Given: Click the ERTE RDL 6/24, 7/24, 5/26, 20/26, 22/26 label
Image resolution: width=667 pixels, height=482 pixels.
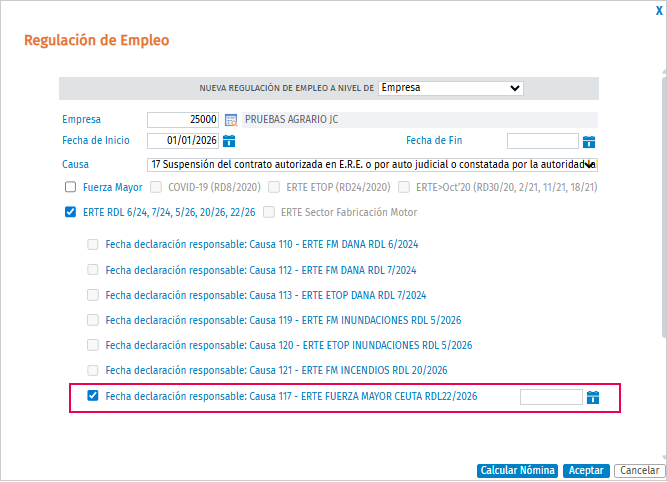Looking at the screenshot, I should pos(169,212).
